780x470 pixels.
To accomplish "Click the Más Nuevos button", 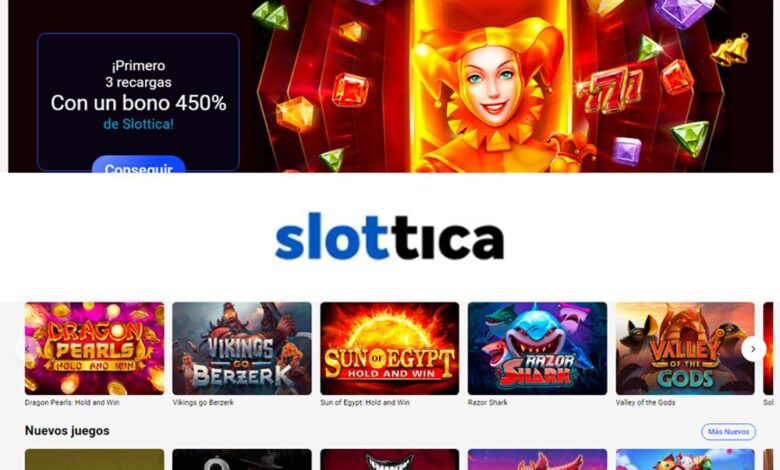I will pyautogui.click(x=728, y=432).
